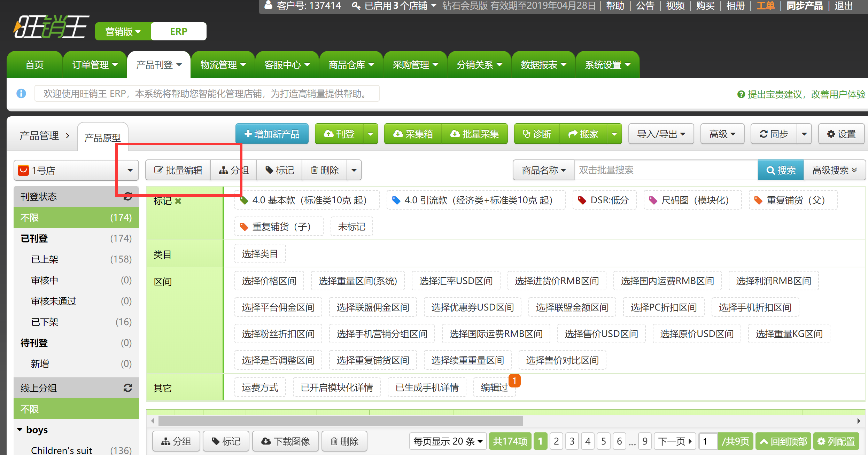Open the 每页显示 20 条 dropdown
The height and width of the screenshot is (455, 868).
[x=448, y=441]
